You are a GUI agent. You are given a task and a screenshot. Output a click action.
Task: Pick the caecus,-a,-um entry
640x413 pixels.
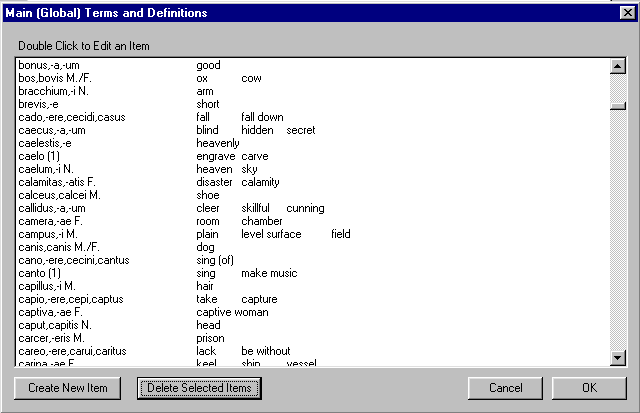[59, 130]
